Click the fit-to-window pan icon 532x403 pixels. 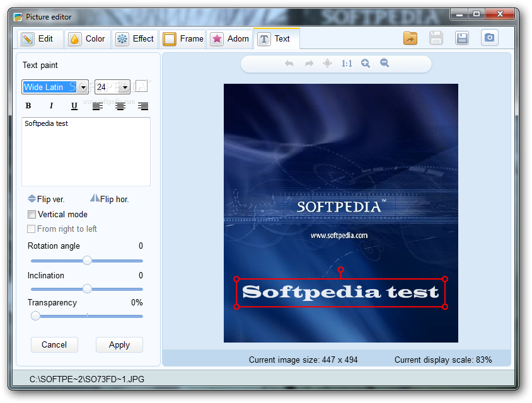(327, 64)
